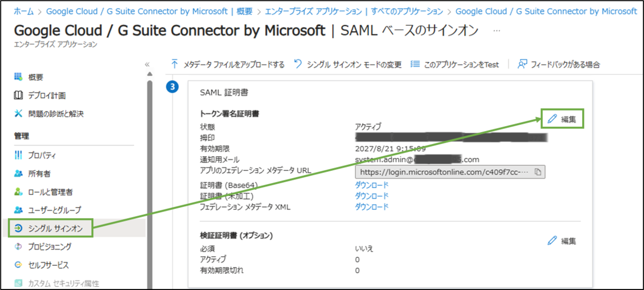Click このアプリケーションをTest toolbar button
644x290 pixels.
[455, 64]
